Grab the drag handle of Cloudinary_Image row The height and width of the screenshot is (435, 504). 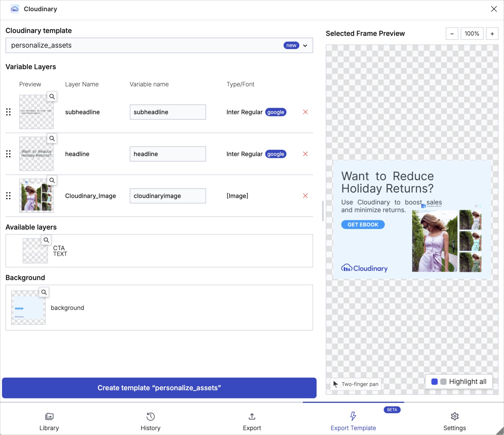coord(9,196)
